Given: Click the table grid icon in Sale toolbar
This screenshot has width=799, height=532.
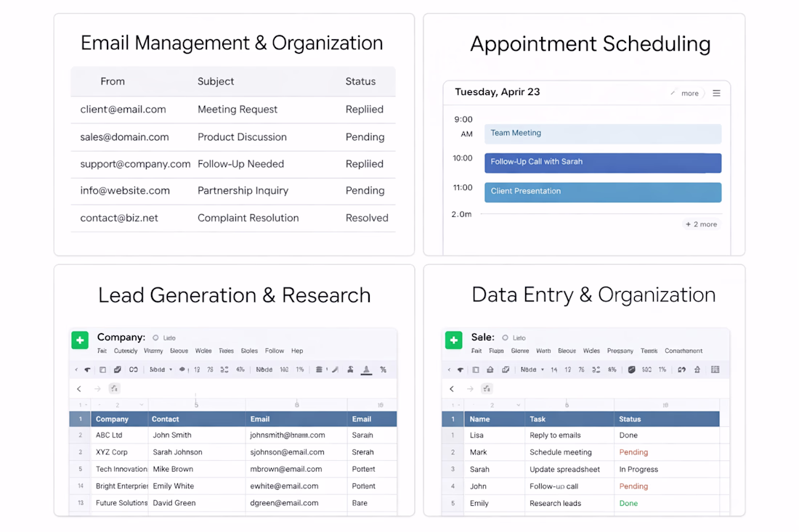Looking at the screenshot, I should click(x=715, y=369).
